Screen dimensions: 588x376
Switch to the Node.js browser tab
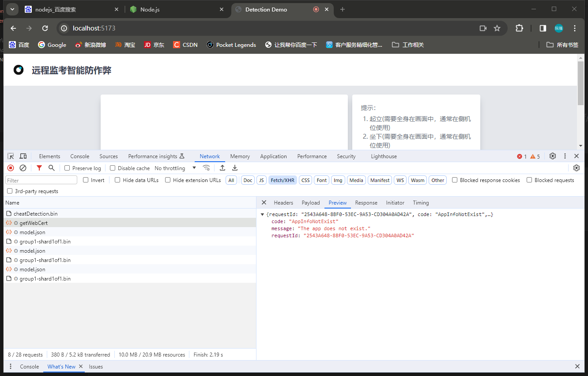coord(177,9)
